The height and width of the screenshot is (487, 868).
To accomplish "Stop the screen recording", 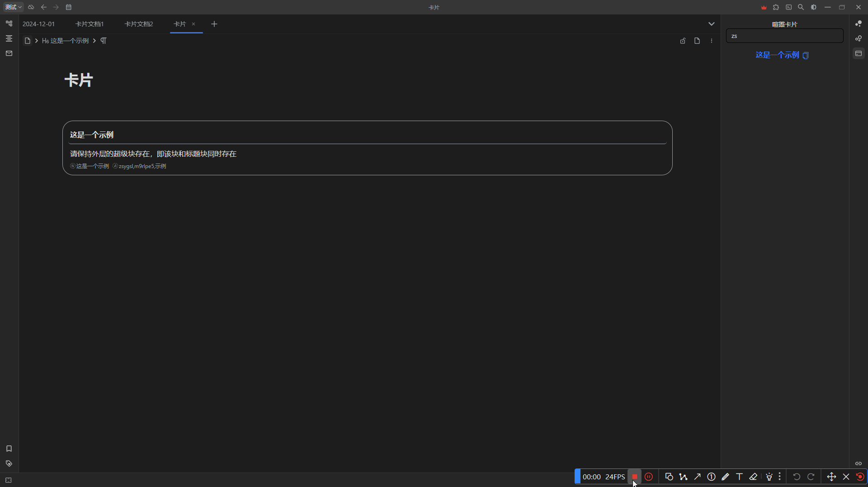I will (635, 477).
